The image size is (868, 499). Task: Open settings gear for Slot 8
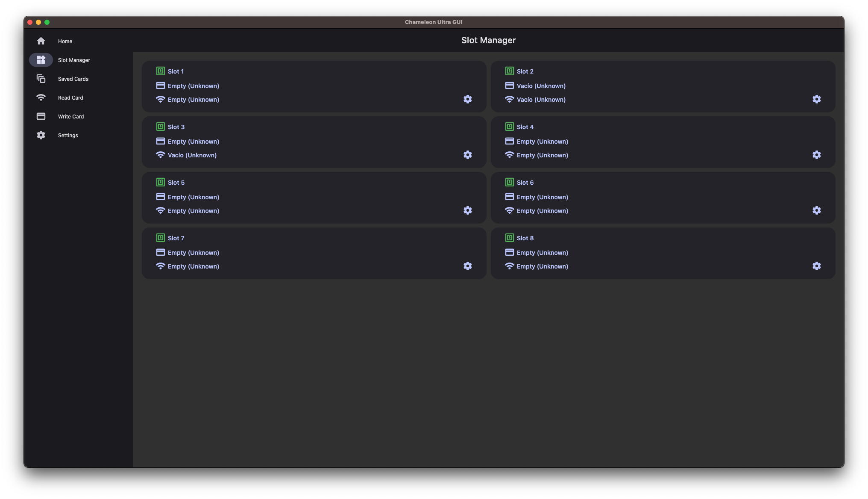tap(817, 266)
